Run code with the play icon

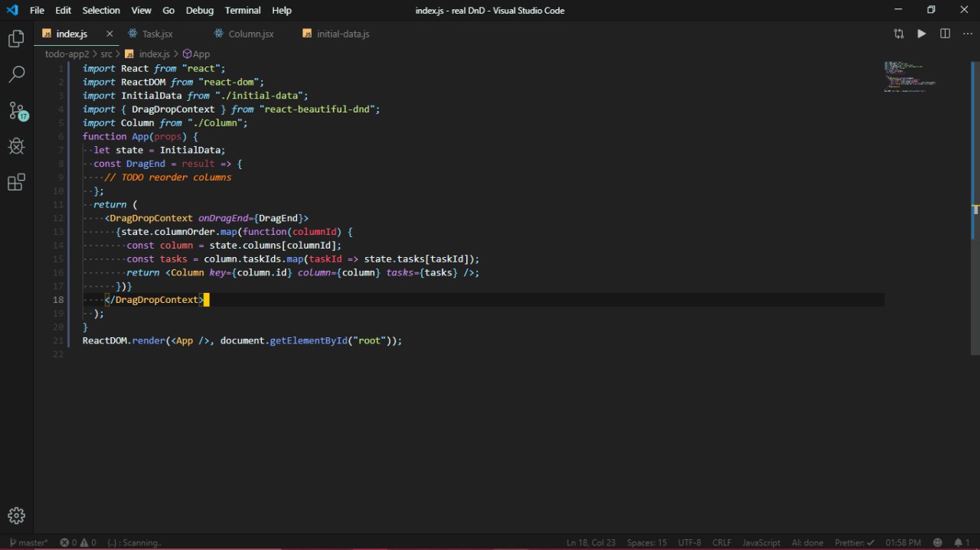click(922, 34)
